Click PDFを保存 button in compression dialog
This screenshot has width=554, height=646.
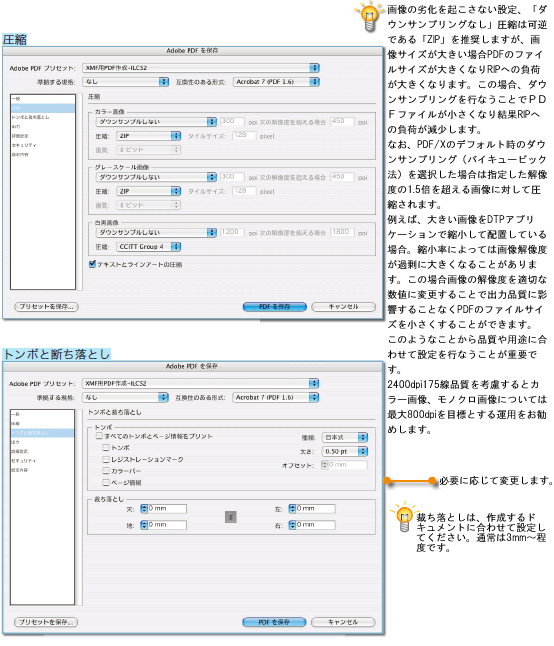[274, 307]
